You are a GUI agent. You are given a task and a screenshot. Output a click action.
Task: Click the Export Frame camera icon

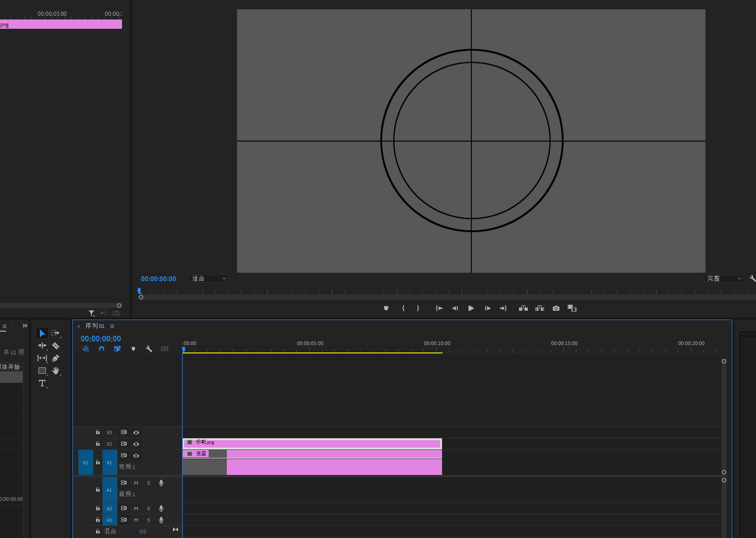click(x=556, y=308)
